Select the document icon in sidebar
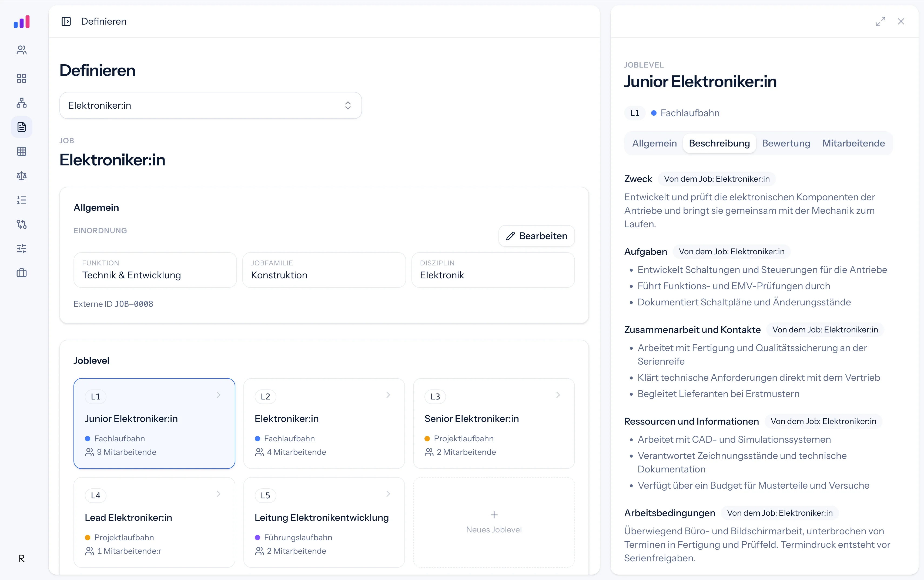 coord(21,127)
